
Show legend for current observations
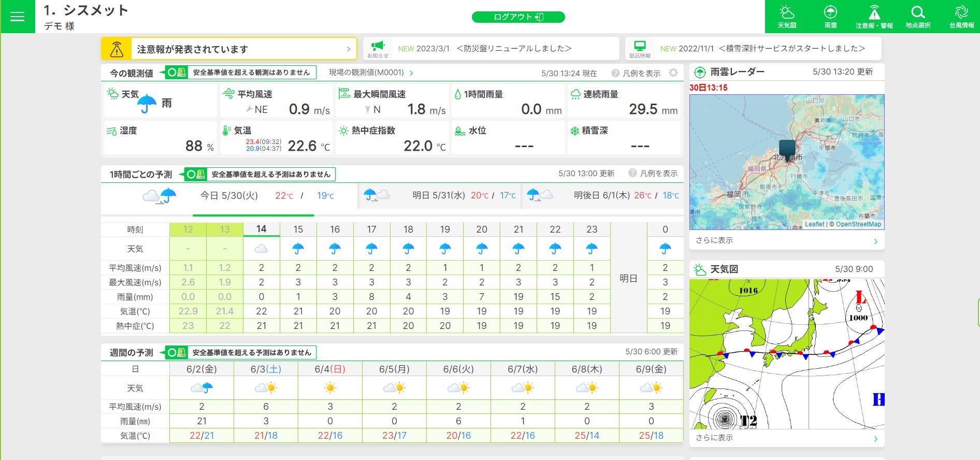[x=636, y=74]
